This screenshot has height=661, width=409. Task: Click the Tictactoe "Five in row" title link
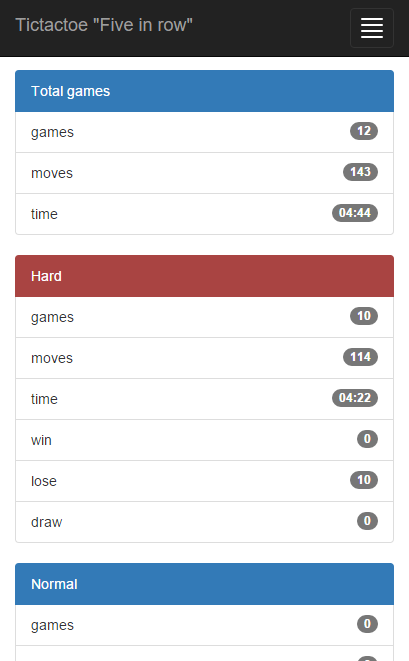pyautogui.click(x=104, y=25)
